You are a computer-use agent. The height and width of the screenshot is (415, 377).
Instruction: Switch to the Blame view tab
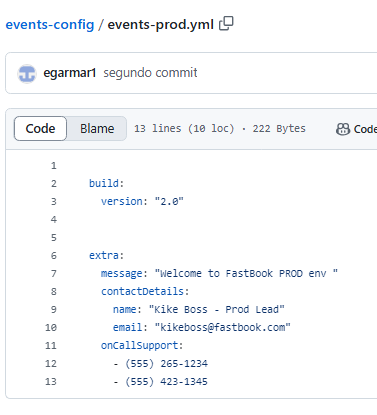click(97, 129)
